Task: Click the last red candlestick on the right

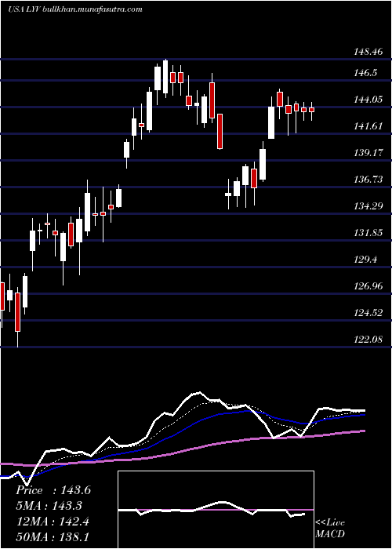Action: pos(311,110)
